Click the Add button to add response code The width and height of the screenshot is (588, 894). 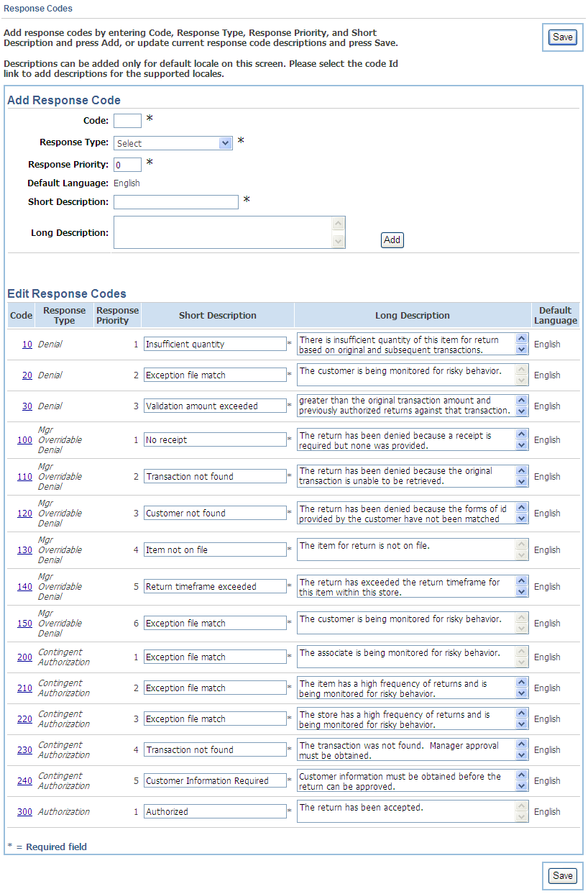pos(392,240)
